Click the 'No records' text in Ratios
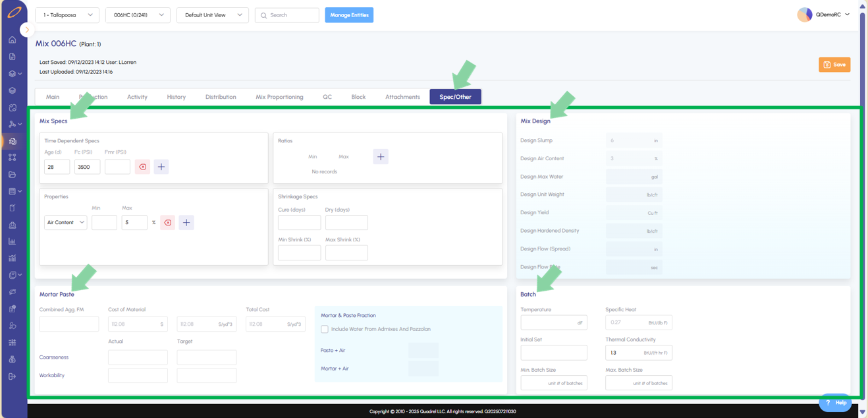The image size is (868, 418). [x=325, y=171]
